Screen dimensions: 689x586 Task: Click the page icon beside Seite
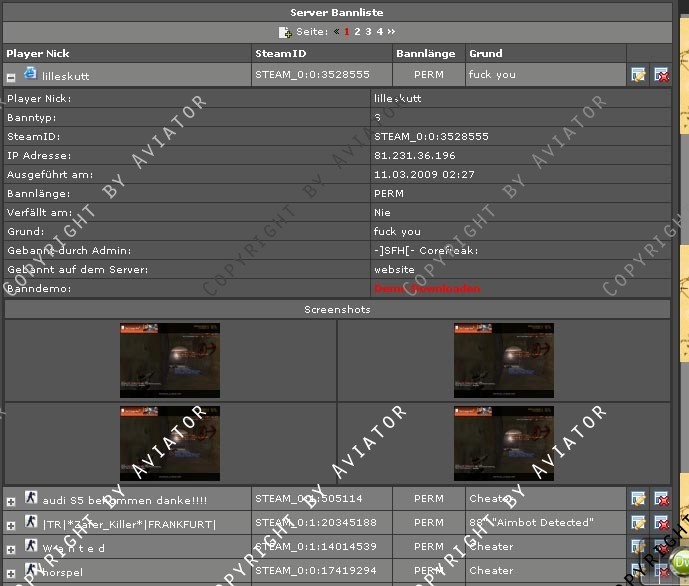[285, 32]
